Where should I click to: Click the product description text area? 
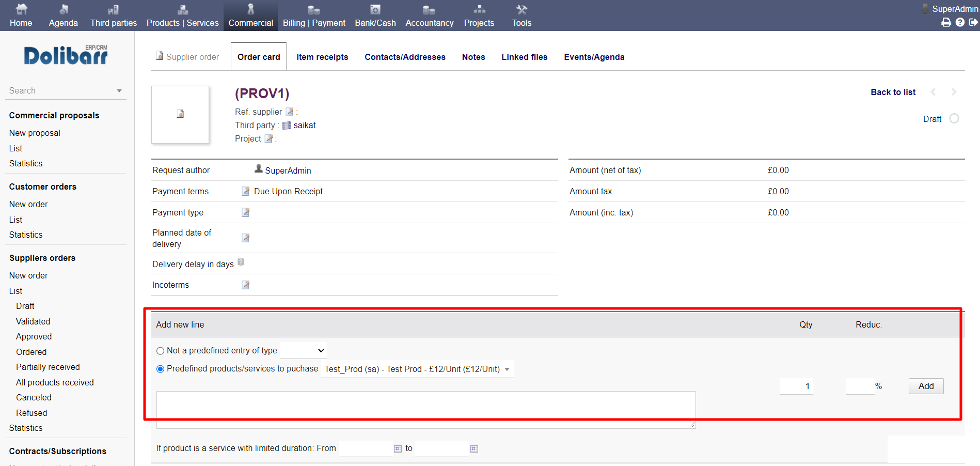pyautogui.click(x=426, y=409)
